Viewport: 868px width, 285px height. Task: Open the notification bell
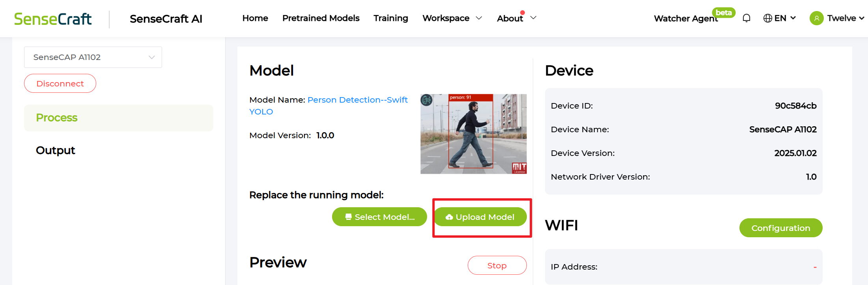tap(746, 18)
